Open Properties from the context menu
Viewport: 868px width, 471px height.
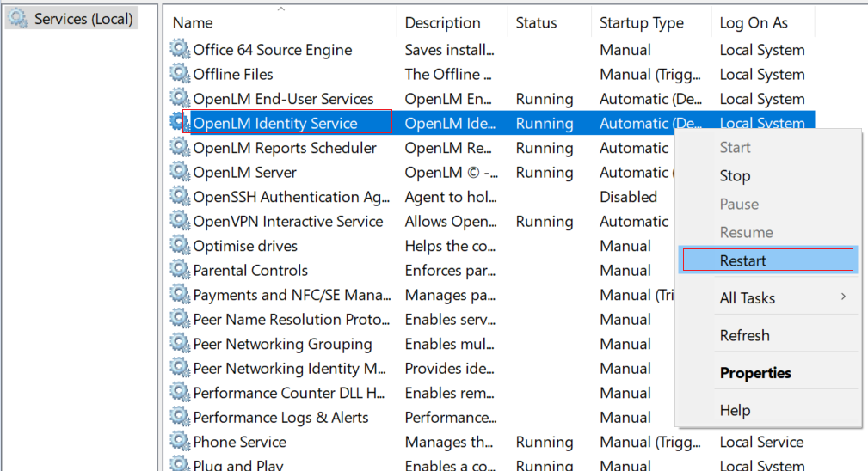755,373
